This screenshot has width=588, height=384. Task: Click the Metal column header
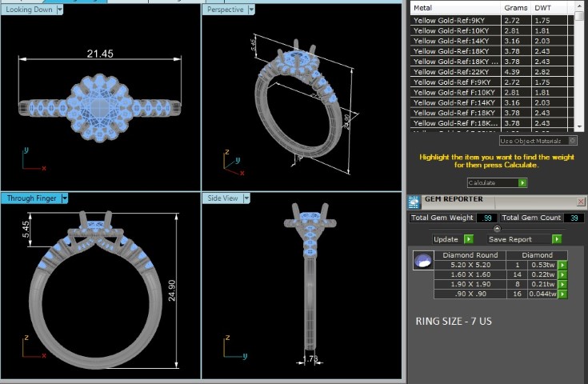tap(455, 7)
